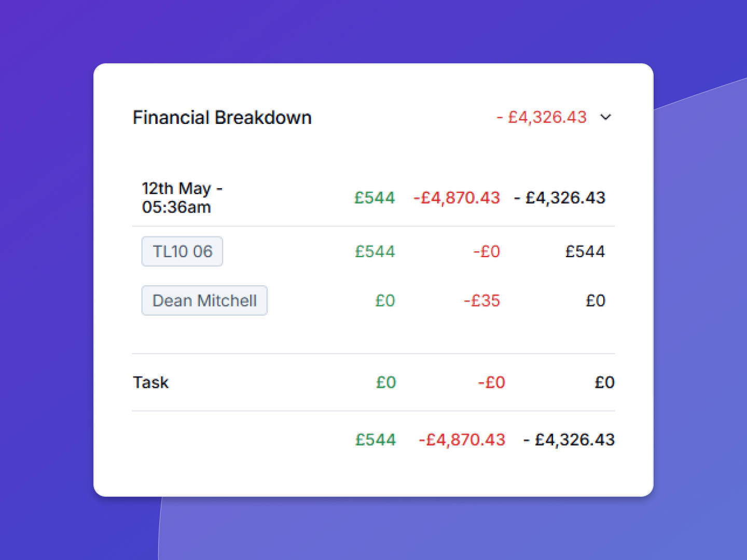Open the Dean Mitchell tag
This screenshot has height=560, width=747.
[x=204, y=301]
